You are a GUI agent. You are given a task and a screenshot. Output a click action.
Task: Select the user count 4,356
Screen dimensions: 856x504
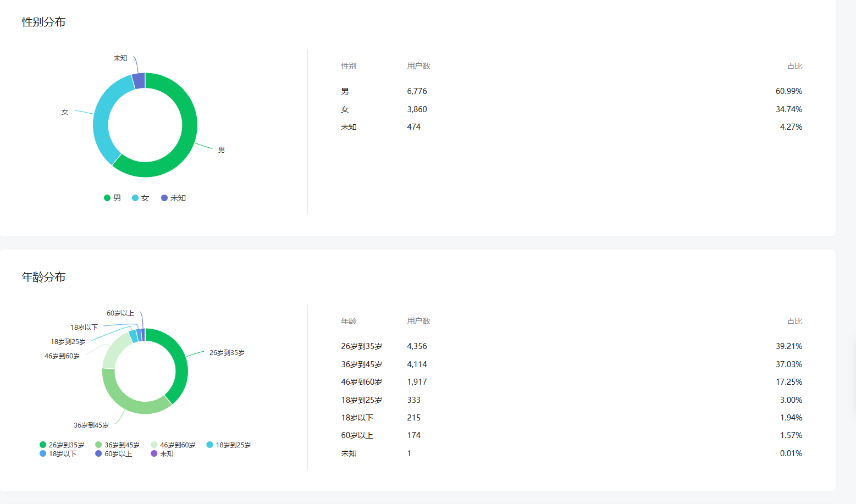(x=417, y=346)
